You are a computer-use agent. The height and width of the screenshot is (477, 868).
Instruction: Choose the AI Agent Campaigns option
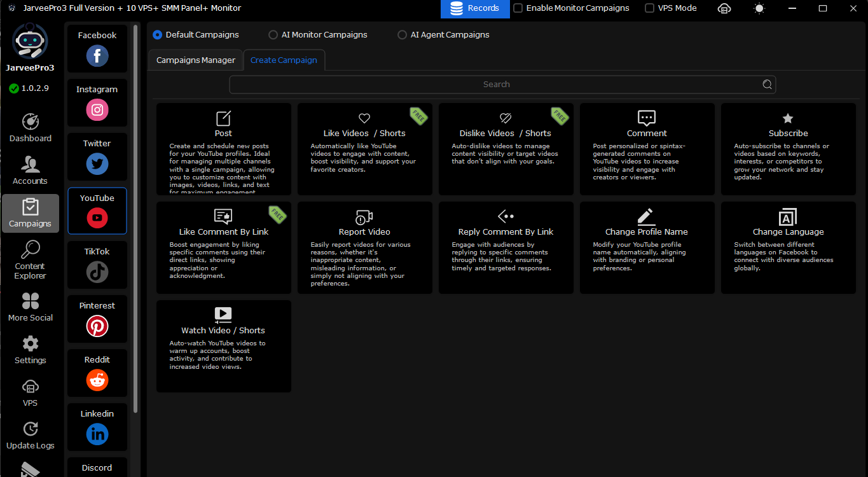(x=402, y=35)
